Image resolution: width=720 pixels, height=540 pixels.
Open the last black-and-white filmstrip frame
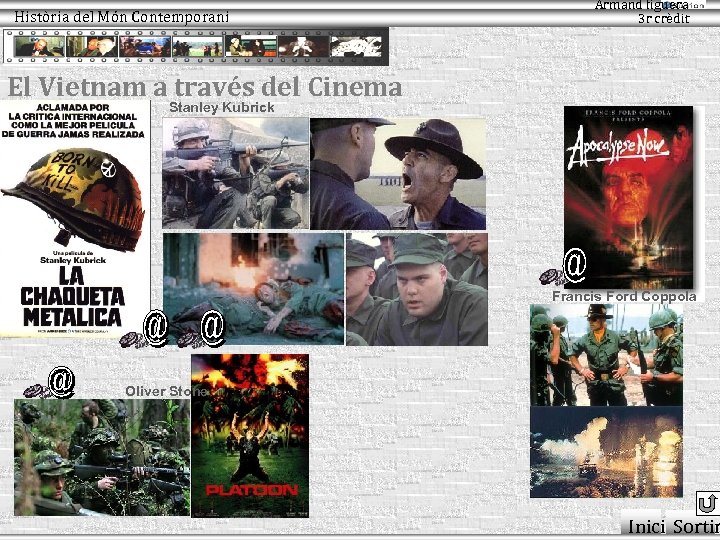356,46
